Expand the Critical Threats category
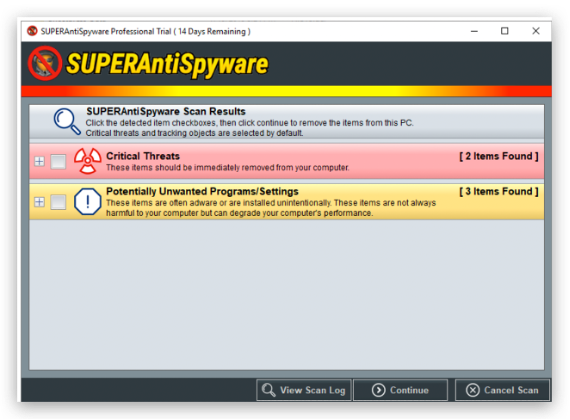570x420 pixels. pyautogui.click(x=39, y=161)
